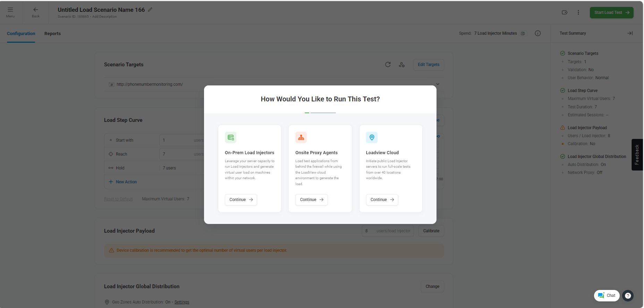This screenshot has width=644, height=308.
Task: Click the users/load injector field
Action: [x=388, y=231]
